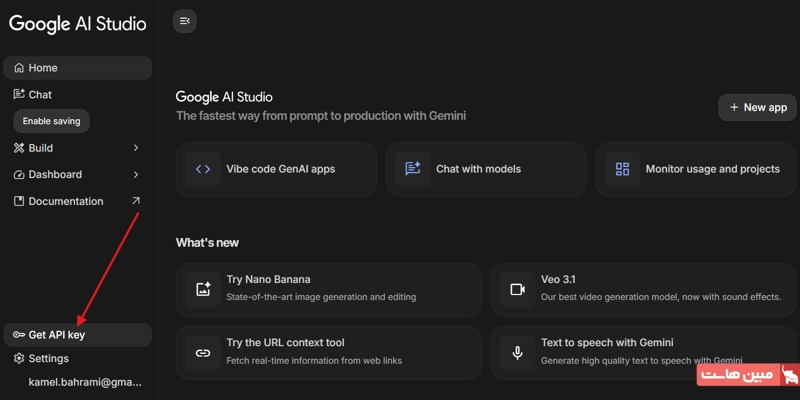Expand the Build submenu chevron
This screenshot has height=400, width=800.
pos(136,148)
